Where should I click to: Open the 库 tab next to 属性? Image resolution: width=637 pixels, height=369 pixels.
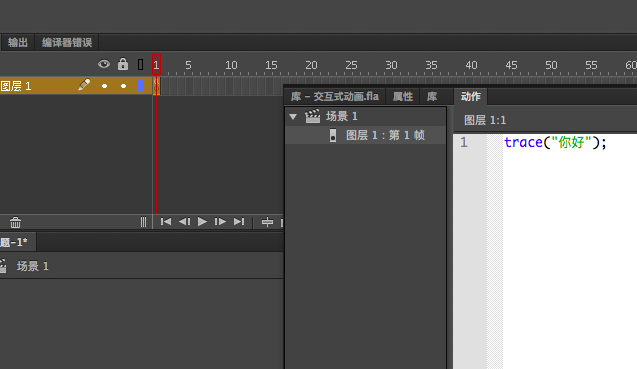pyautogui.click(x=432, y=96)
